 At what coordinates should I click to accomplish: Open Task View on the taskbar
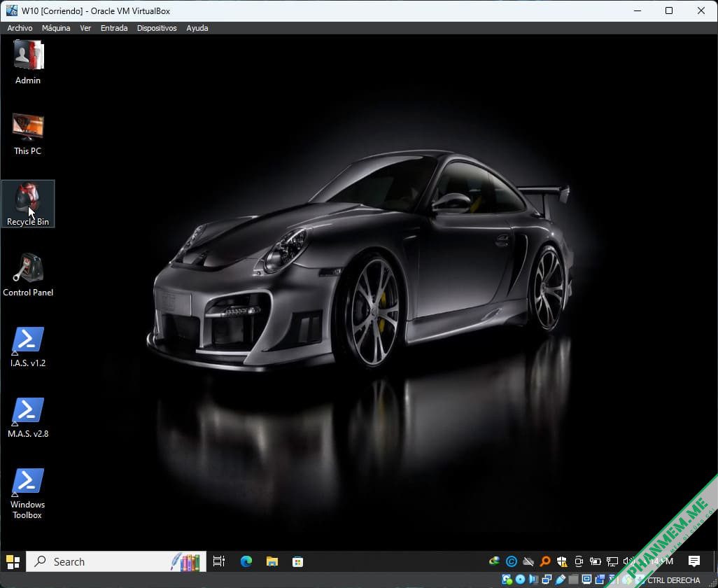point(219,561)
